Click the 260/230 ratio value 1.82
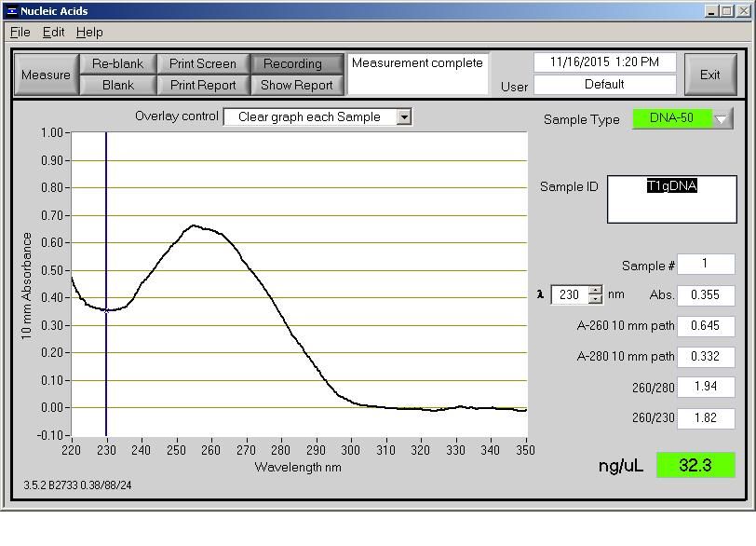 [706, 418]
